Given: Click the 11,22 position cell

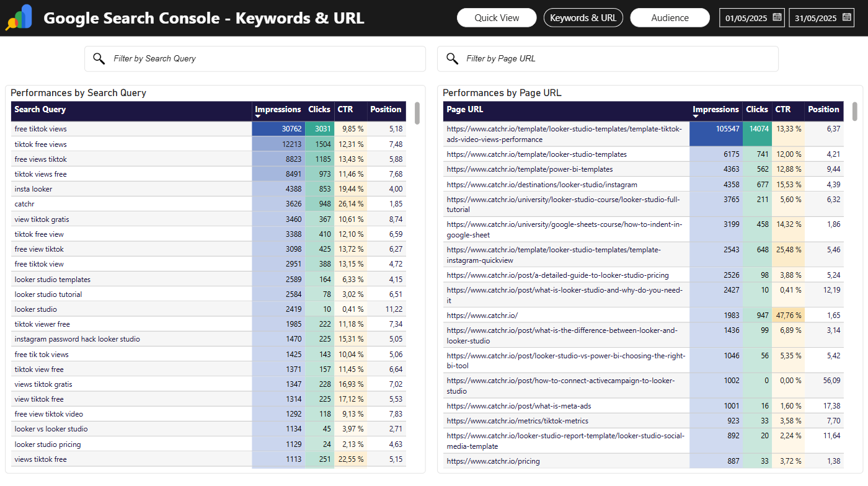Looking at the screenshot, I should pos(387,309).
